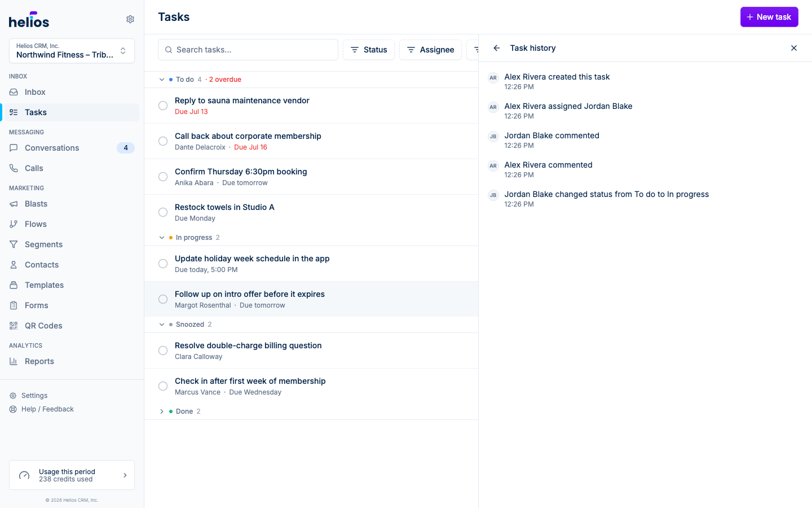The width and height of the screenshot is (812, 508).
Task: Click the Settings cog icon at sidebar bottom
Action: click(x=13, y=396)
